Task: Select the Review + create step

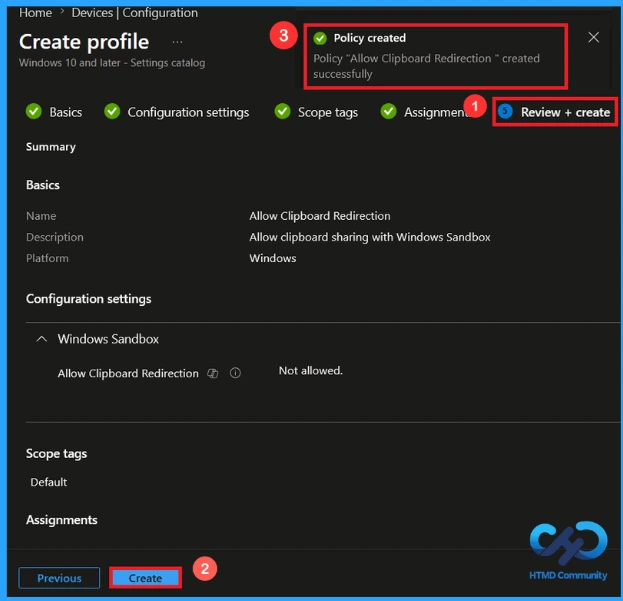Action: point(565,112)
